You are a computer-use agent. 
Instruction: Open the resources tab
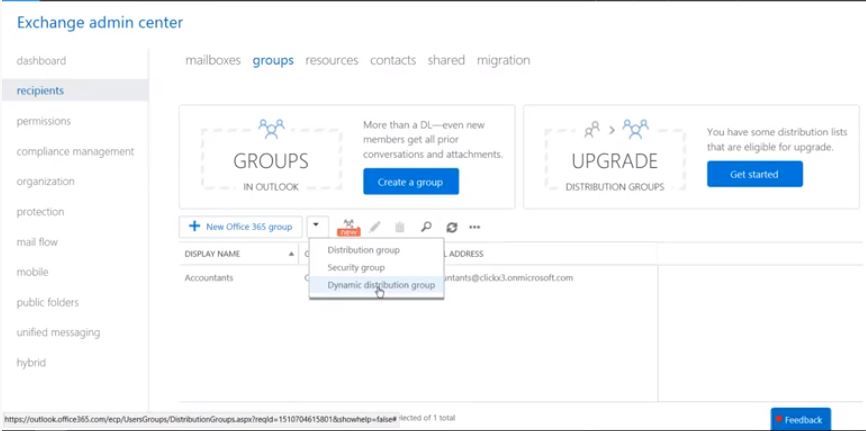tap(332, 60)
